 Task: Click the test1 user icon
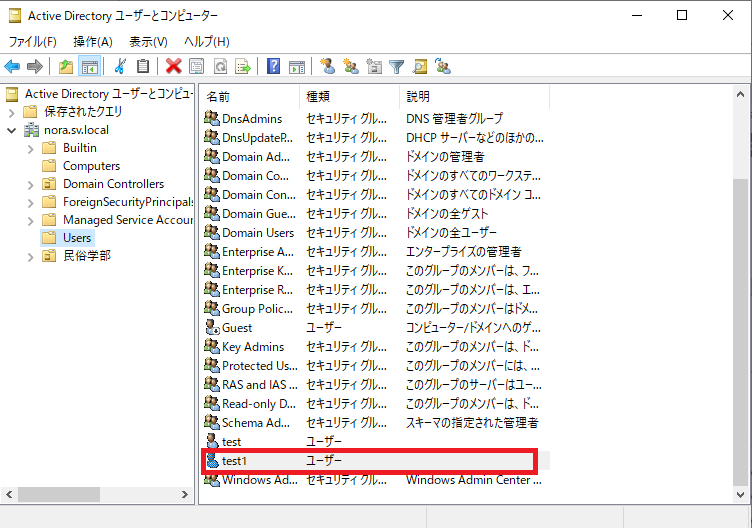point(212,461)
